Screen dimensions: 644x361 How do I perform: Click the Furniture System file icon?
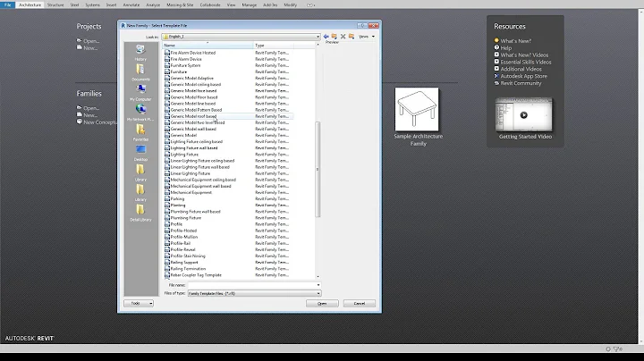tap(167, 65)
